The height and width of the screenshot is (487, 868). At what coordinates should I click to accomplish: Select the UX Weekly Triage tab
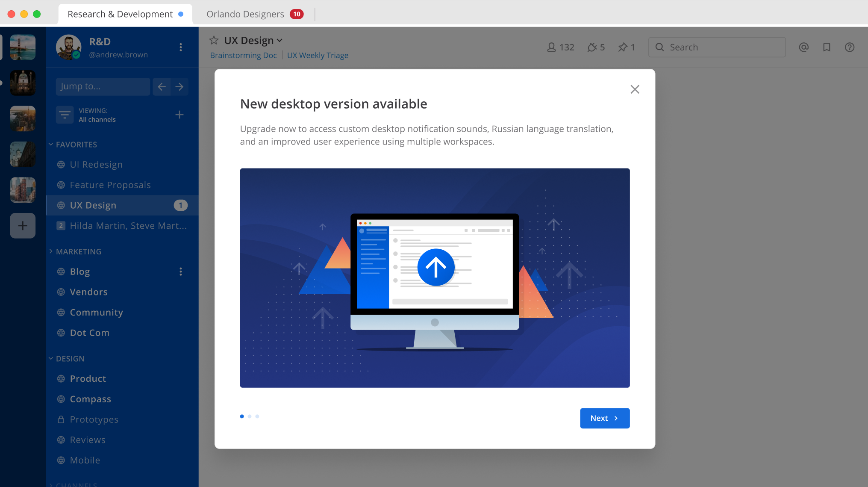(318, 56)
